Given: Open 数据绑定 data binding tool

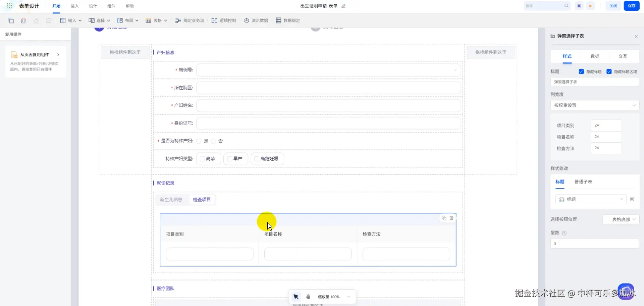Looking at the screenshot, I should tap(288, 20).
